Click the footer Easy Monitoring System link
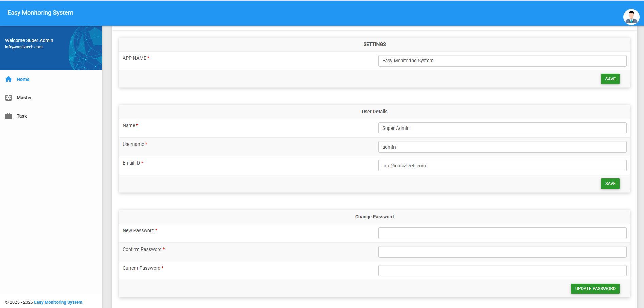 [x=58, y=302]
